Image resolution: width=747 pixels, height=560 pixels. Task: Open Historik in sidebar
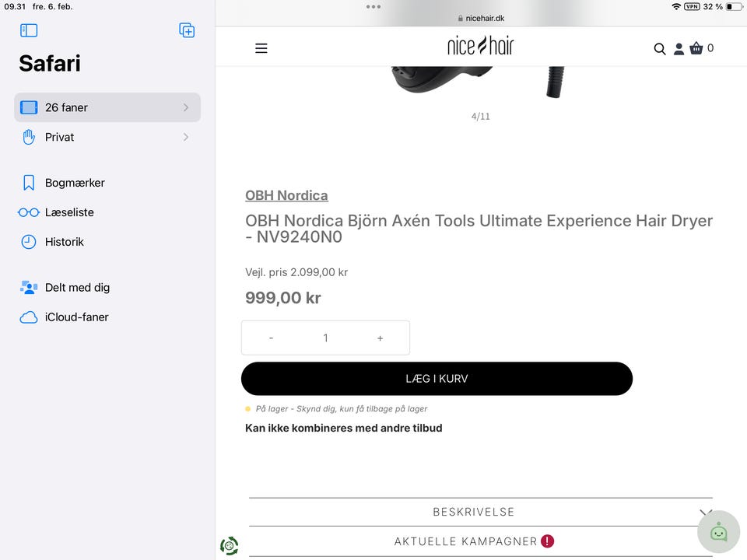(64, 242)
